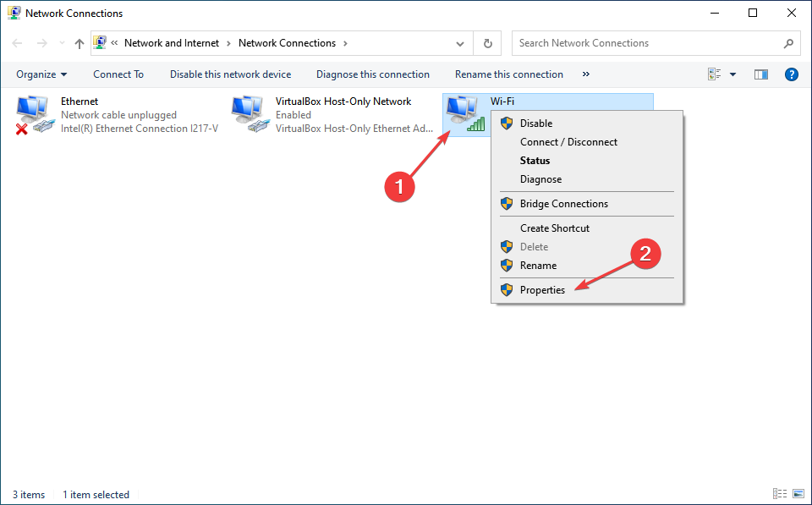This screenshot has width=812, height=505.
Task: Open recent locations dropdown arrow
Action: pyautogui.click(x=62, y=43)
